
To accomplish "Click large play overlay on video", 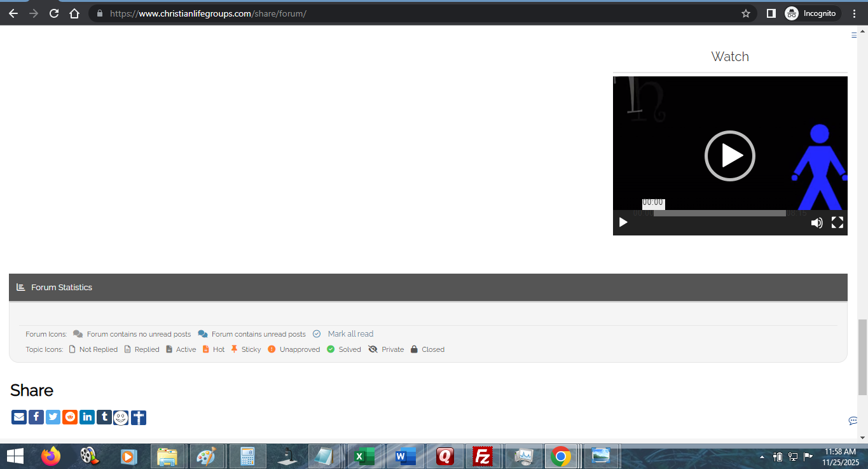I will pos(729,156).
